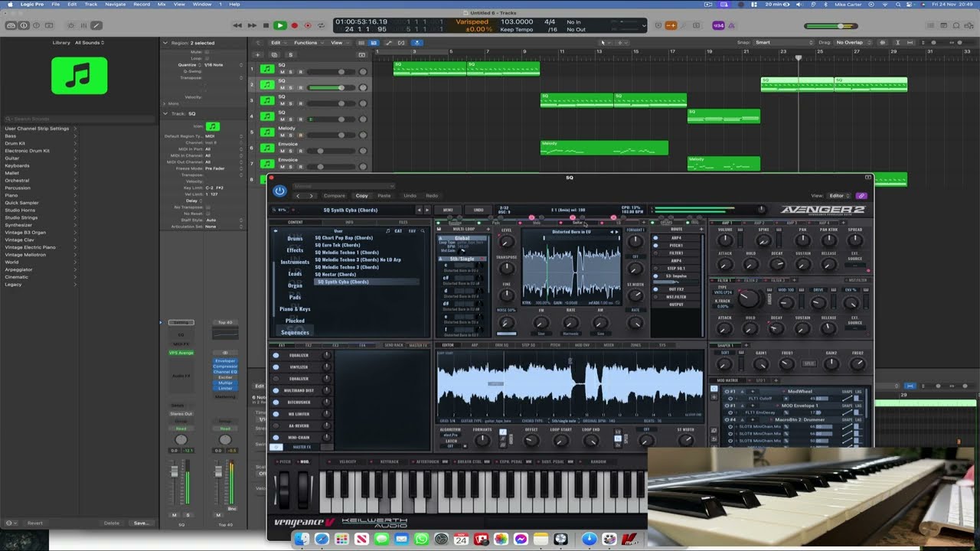The height and width of the screenshot is (551, 980).
Task: Toggle the VINYLIZER effect on/off
Action: pyautogui.click(x=276, y=367)
